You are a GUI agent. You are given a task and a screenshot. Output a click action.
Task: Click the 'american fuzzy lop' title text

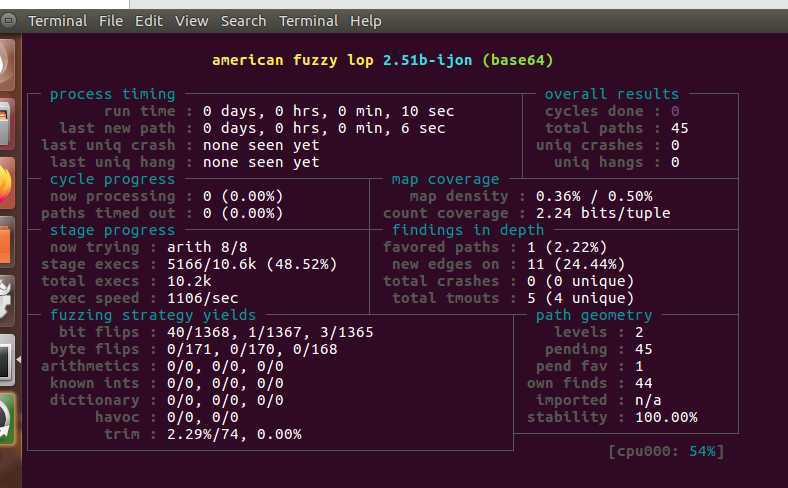[292, 60]
